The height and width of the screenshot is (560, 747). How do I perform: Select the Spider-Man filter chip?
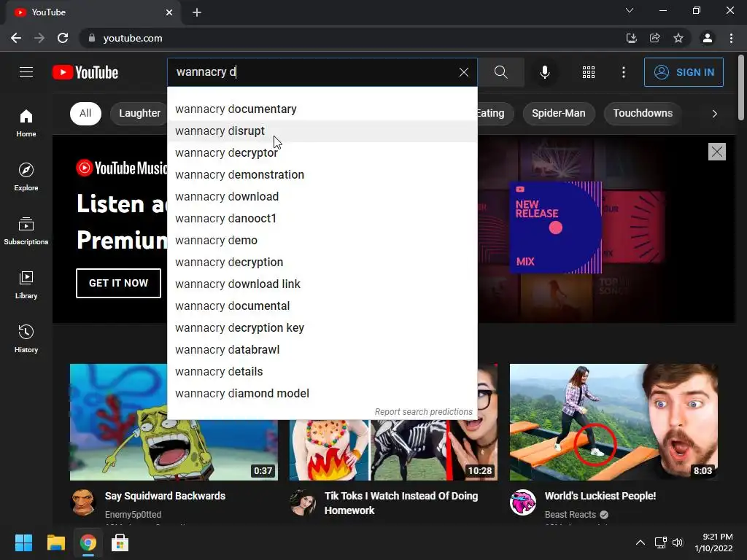coord(559,113)
